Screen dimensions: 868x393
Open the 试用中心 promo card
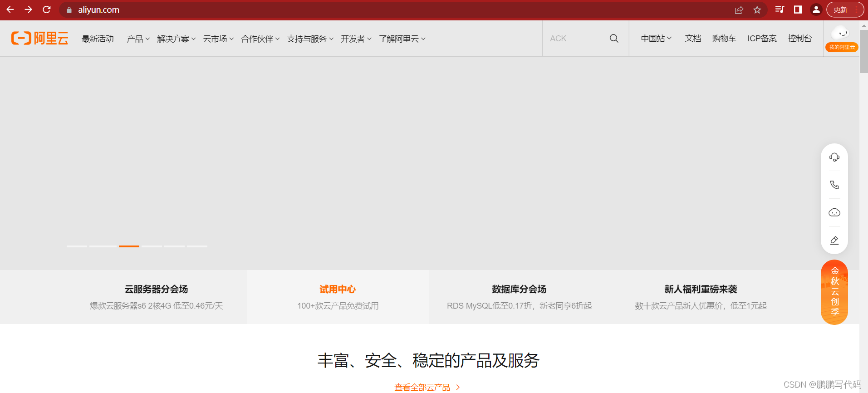[338, 297]
